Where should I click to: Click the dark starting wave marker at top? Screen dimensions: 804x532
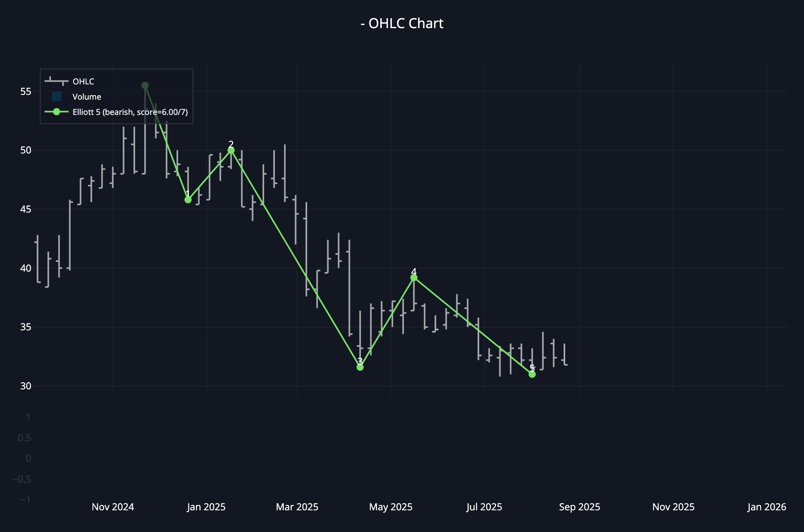click(x=145, y=86)
